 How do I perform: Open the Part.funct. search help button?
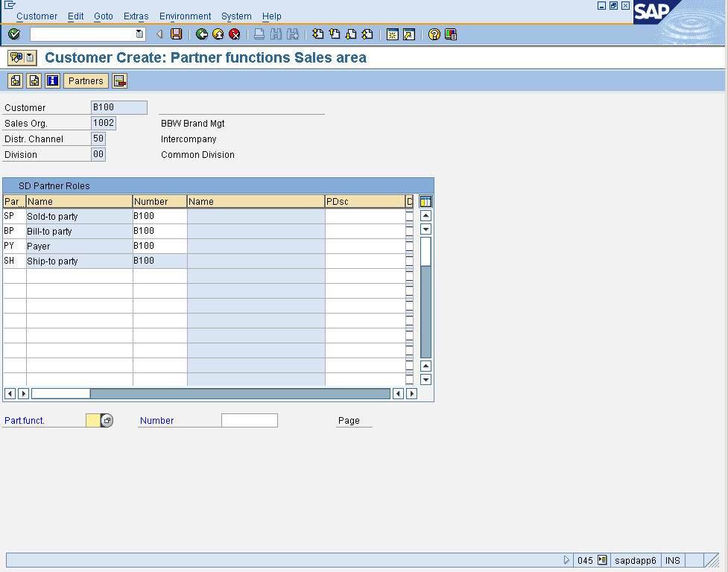point(107,420)
